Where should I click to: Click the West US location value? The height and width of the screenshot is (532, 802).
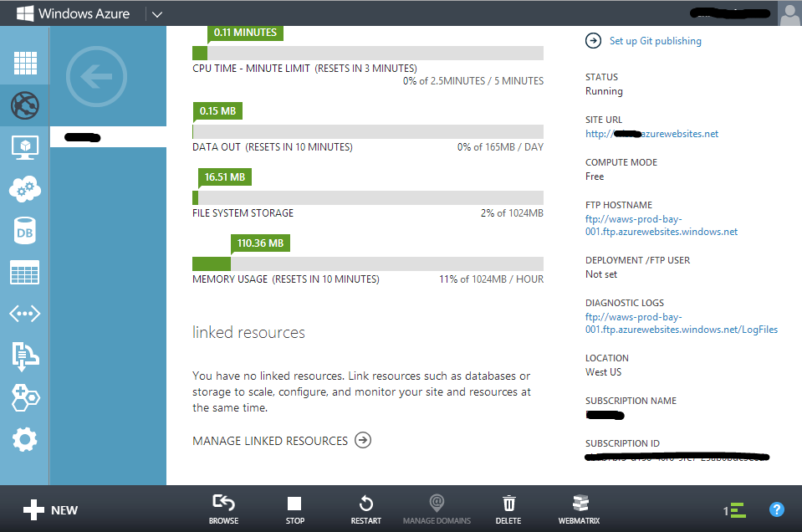(604, 372)
